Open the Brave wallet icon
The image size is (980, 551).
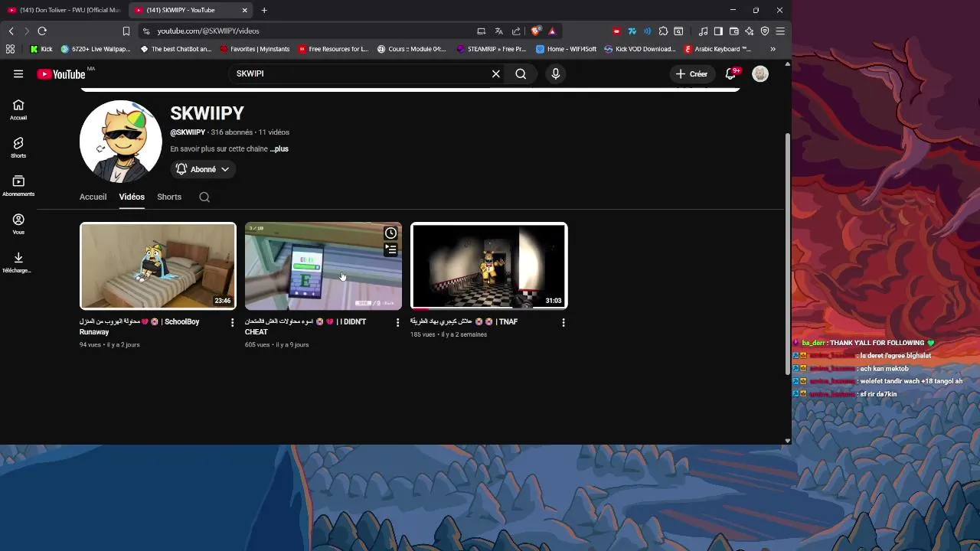click(x=733, y=31)
